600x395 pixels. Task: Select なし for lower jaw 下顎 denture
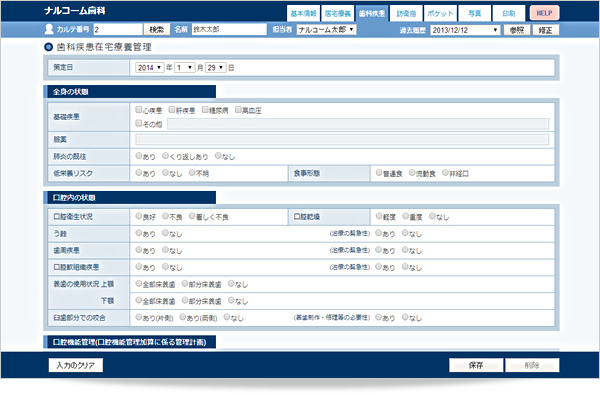click(x=231, y=300)
